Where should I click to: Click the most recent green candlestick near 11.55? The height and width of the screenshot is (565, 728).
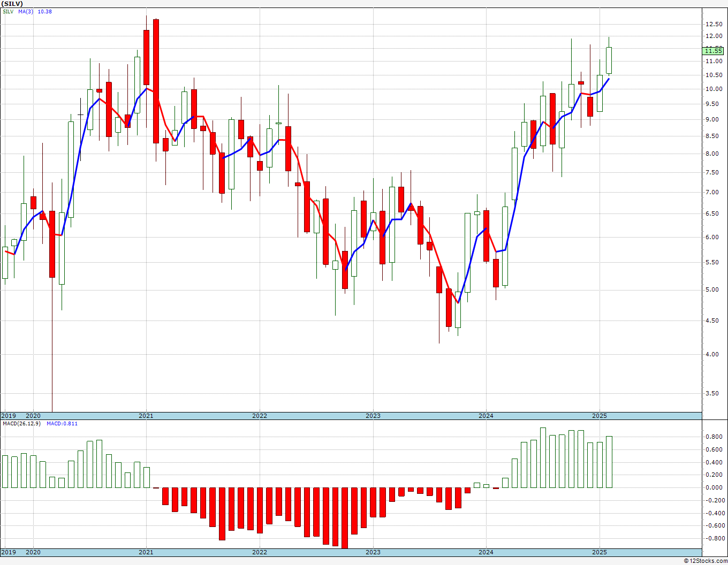[609, 60]
